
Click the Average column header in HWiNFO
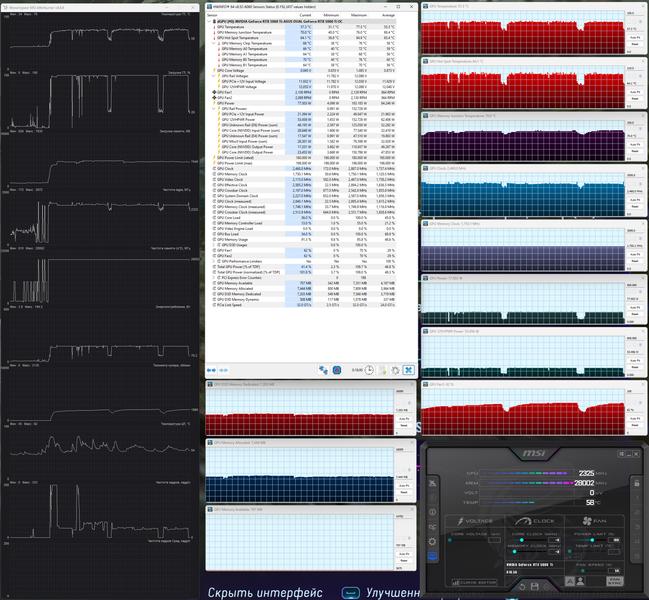tap(388, 15)
